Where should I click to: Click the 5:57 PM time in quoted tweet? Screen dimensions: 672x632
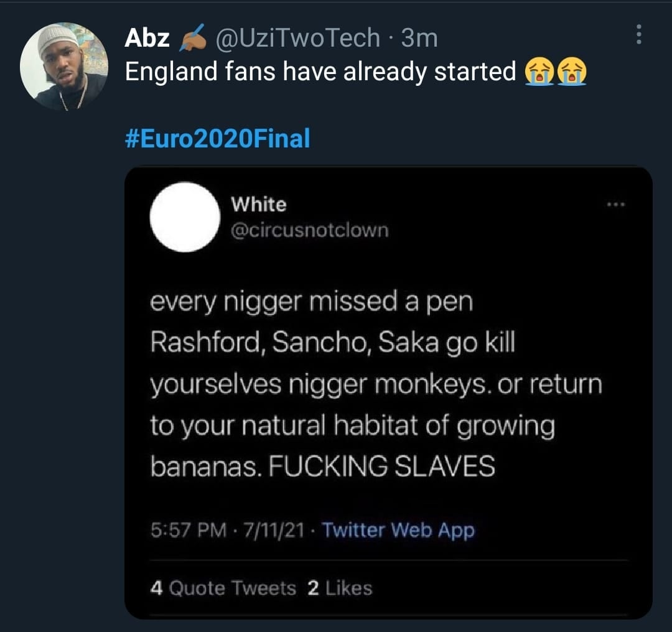click(x=188, y=530)
